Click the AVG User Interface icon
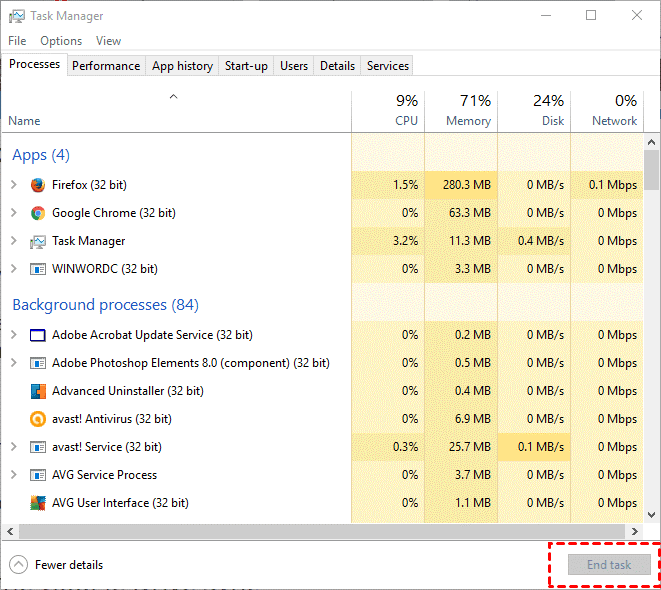Viewport: 661px width, 590px height. point(38,503)
